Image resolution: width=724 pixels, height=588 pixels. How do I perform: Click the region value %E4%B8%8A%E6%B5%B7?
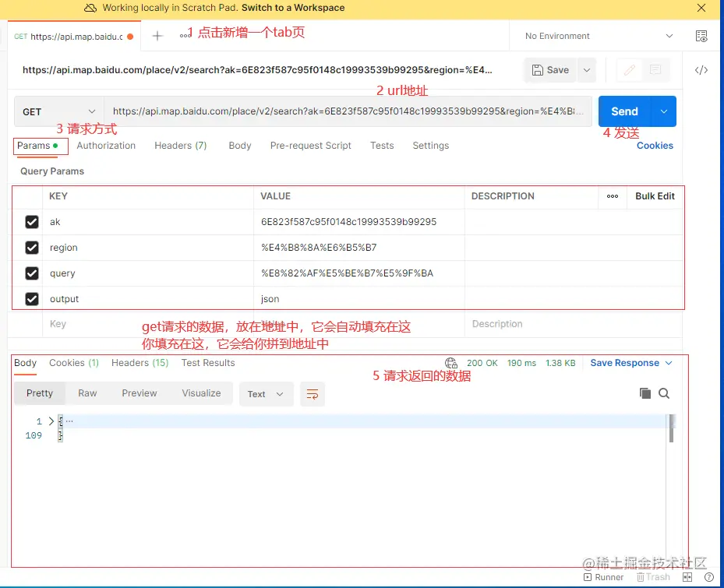pos(319,248)
